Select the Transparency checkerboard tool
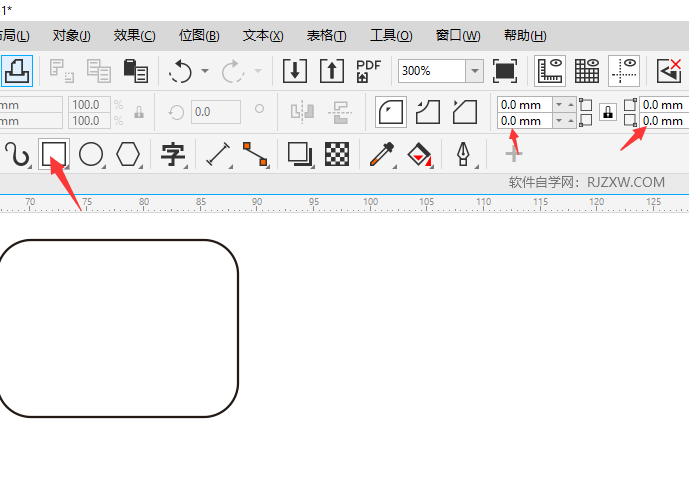The image size is (689, 493). click(337, 153)
